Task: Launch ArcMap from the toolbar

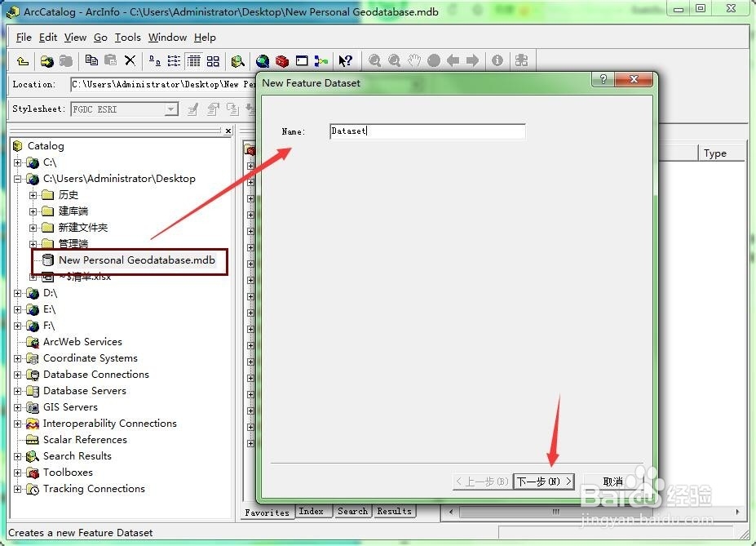Action: [x=263, y=60]
